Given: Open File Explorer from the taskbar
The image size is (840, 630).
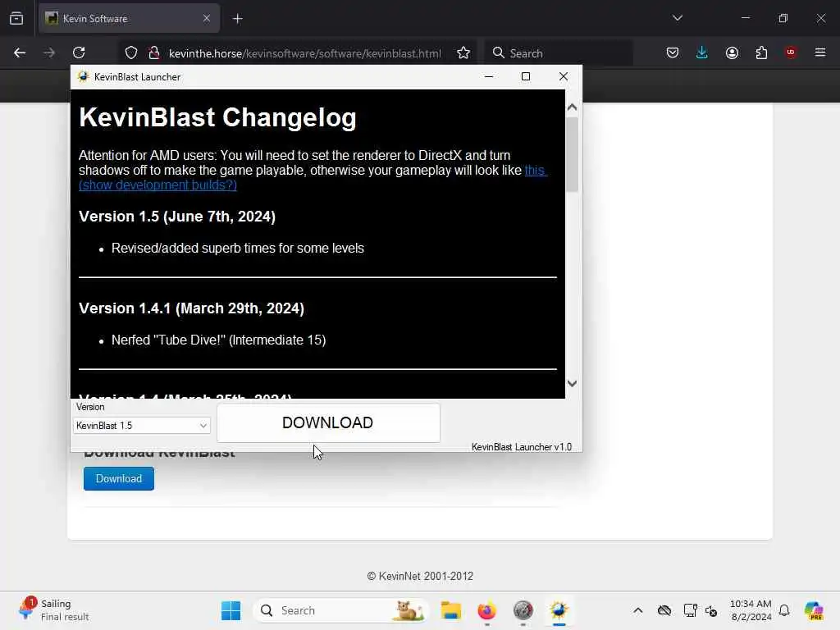Looking at the screenshot, I should 451,610.
